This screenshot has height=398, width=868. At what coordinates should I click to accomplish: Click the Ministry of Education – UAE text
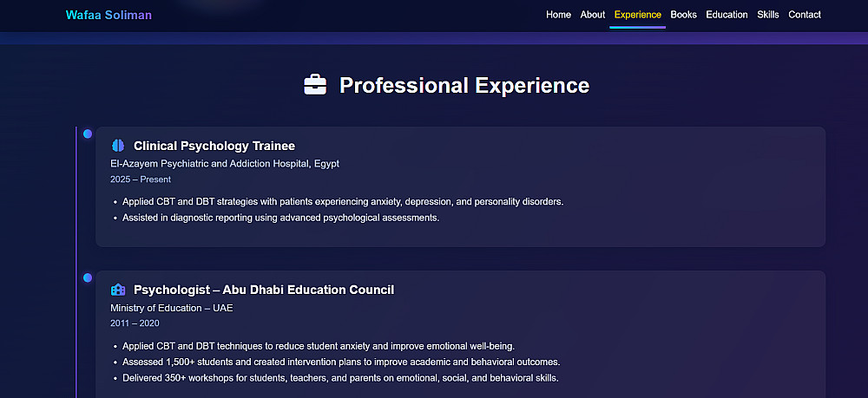pos(171,307)
